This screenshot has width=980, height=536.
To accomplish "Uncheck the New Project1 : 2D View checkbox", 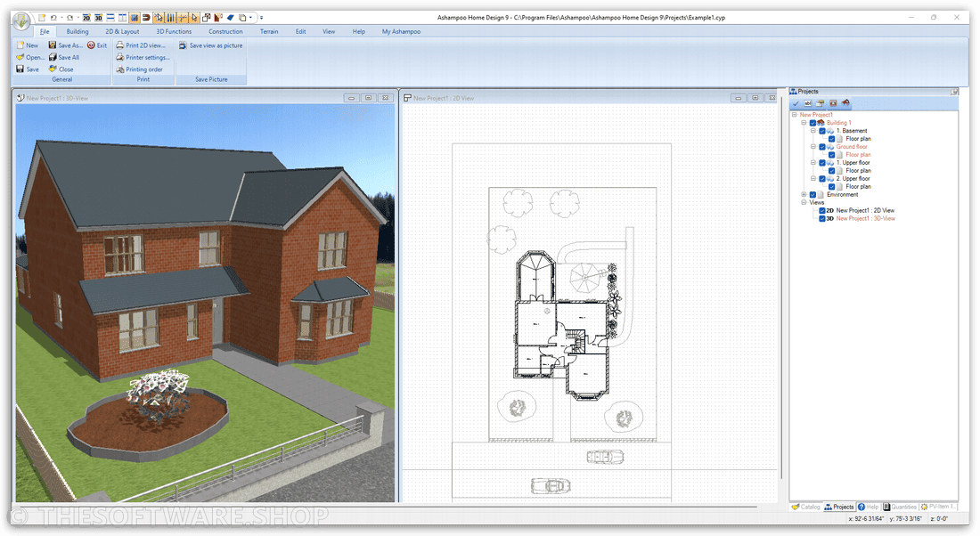I will (822, 210).
